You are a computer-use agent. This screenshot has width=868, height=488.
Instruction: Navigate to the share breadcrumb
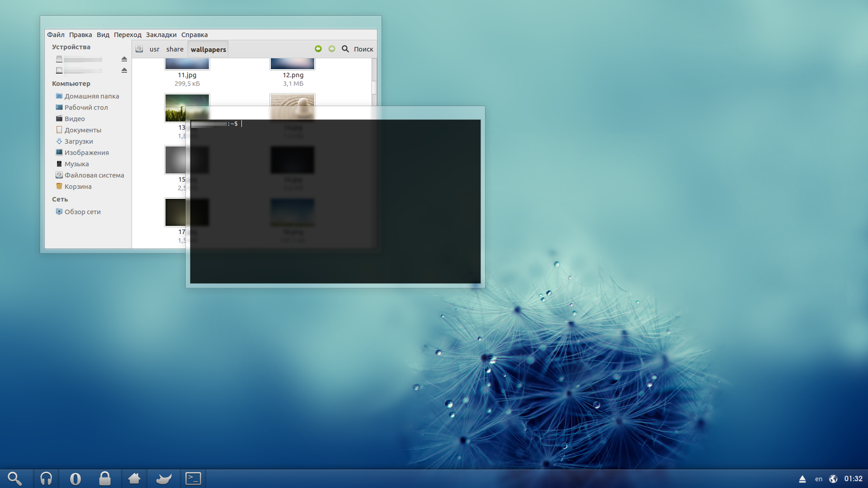click(175, 49)
